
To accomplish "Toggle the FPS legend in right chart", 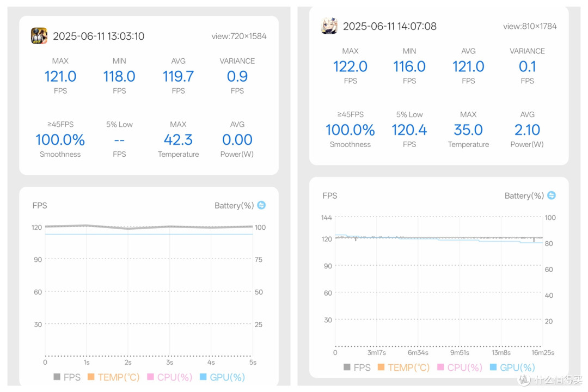I will point(357,367).
